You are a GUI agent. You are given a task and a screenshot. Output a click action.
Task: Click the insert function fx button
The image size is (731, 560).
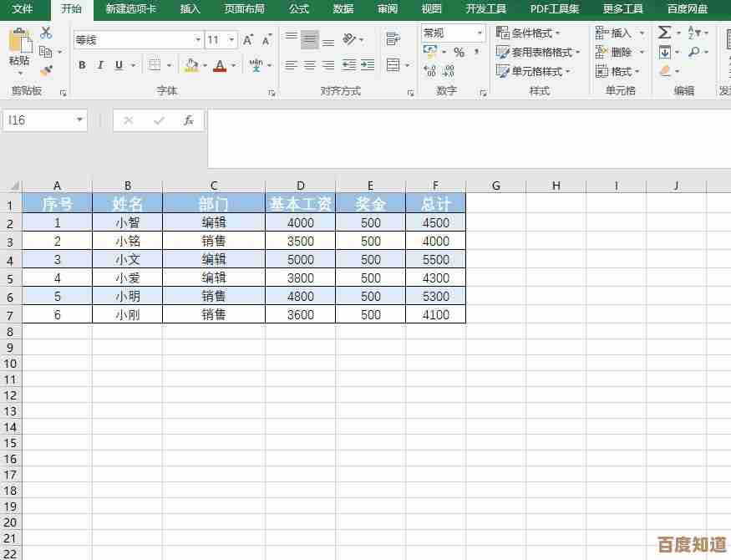(x=190, y=120)
